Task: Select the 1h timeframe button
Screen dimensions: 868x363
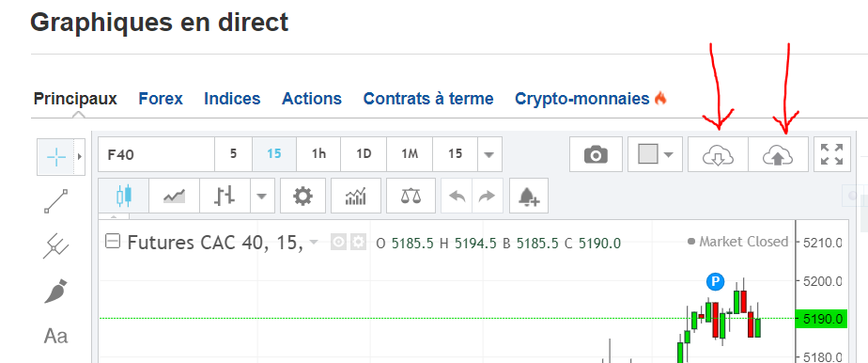Action: coord(318,154)
